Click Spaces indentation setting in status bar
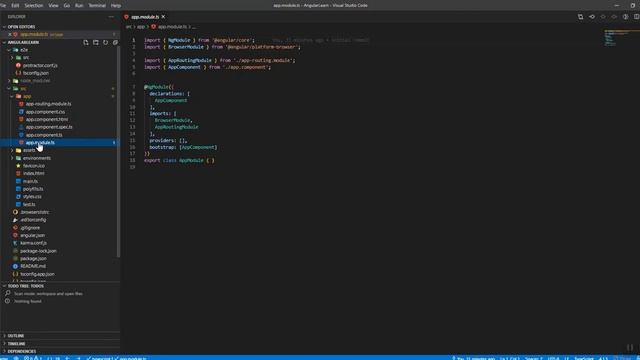Viewport: 640px width, 360px height. [x=533, y=358]
